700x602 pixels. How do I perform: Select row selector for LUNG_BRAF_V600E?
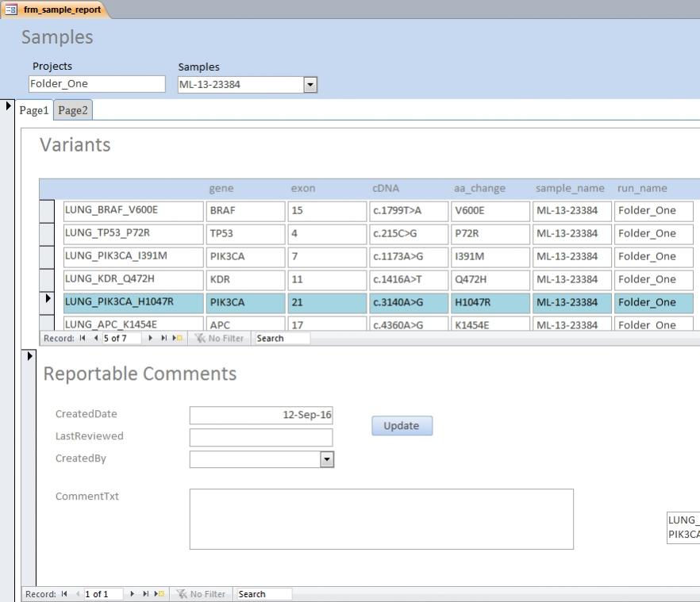(47, 211)
